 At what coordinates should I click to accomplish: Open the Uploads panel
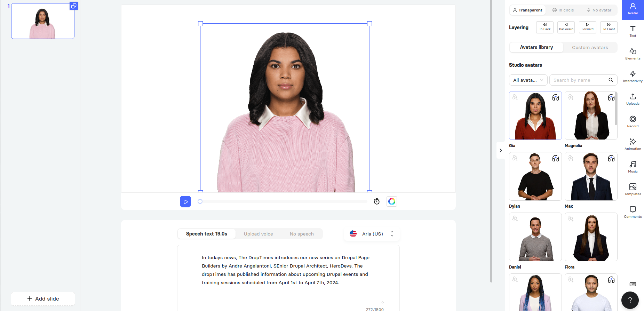click(633, 99)
